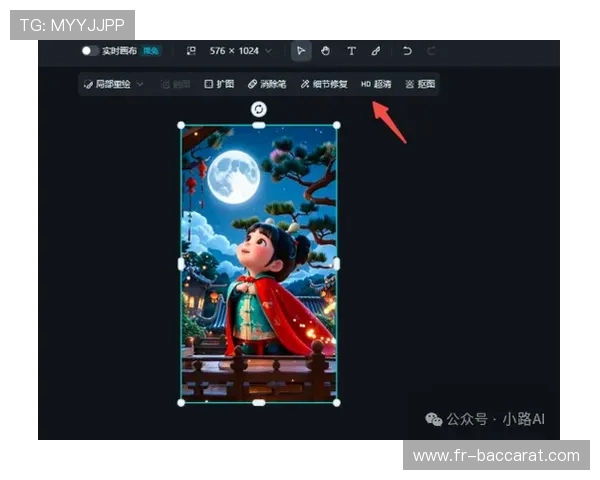Click the rotate handle above the image

[x=259, y=109]
